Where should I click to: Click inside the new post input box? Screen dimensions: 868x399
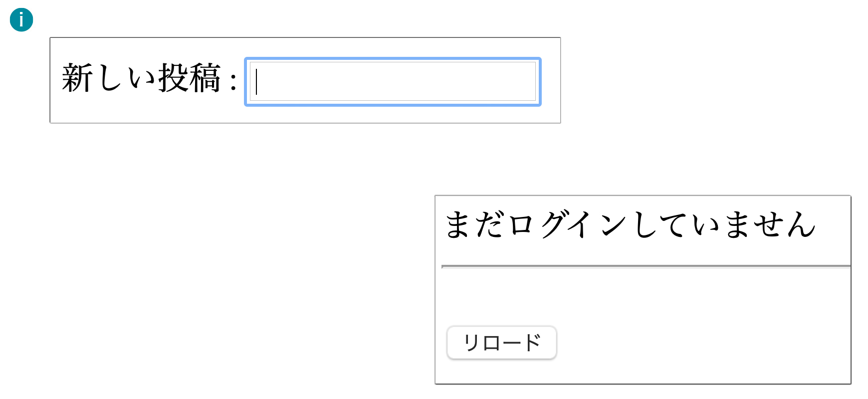[x=393, y=81]
